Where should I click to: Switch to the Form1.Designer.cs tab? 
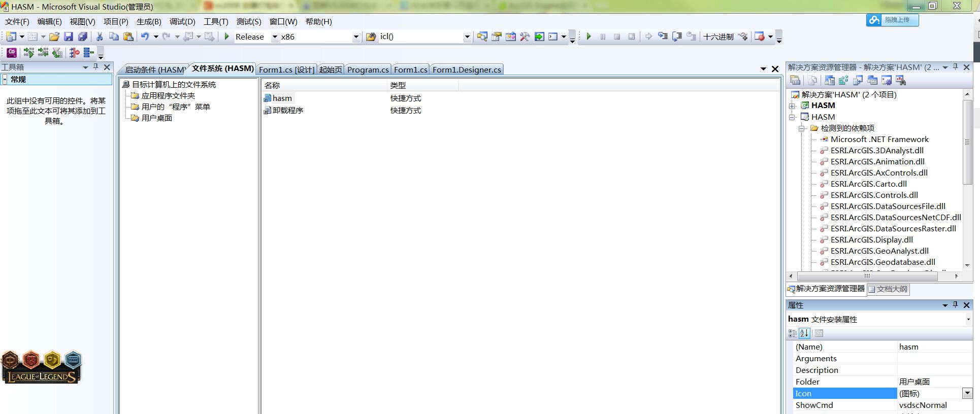[x=467, y=70]
